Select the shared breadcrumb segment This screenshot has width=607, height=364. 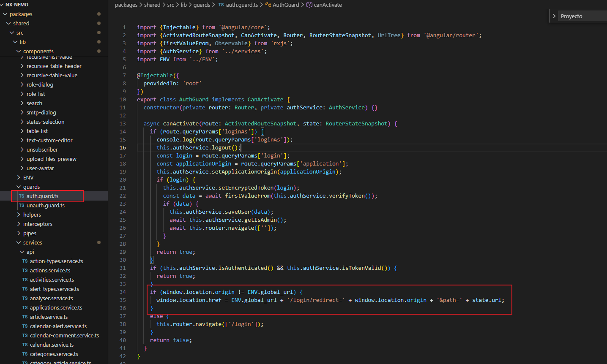tap(152, 5)
